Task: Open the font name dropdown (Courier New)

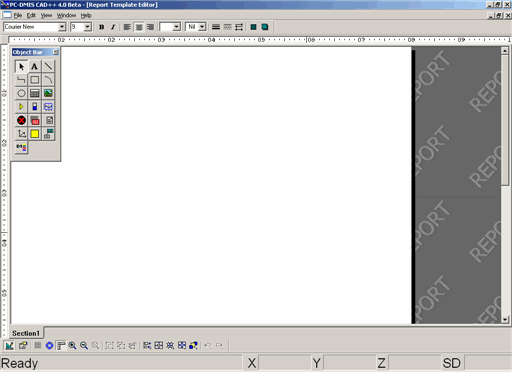Action: pos(62,27)
